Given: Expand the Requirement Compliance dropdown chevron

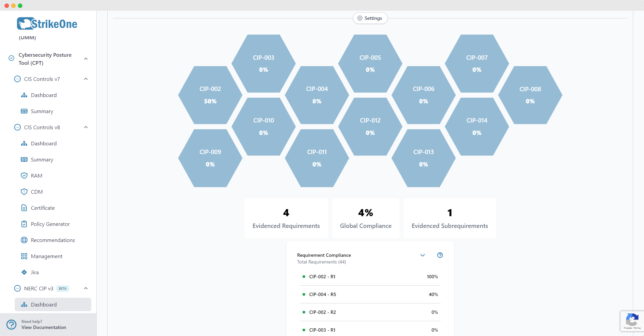Looking at the screenshot, I should tap(423, 255).
